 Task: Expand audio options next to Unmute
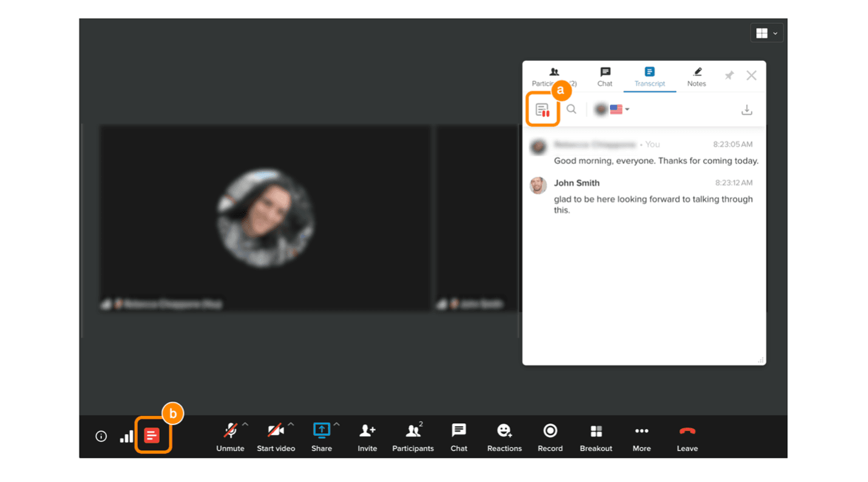tap(245, 423)
